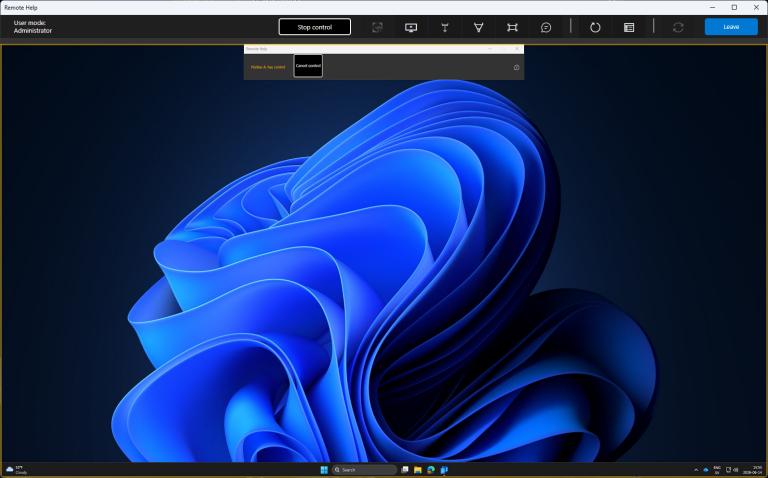This screenshot has width=768, height=478.
Task: Open network and volume quick settings
Action: coord(732,470)
